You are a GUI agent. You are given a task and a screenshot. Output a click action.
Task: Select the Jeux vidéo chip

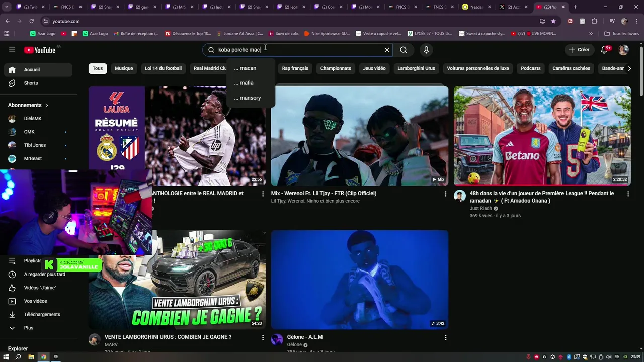click(x=374, y=68)
